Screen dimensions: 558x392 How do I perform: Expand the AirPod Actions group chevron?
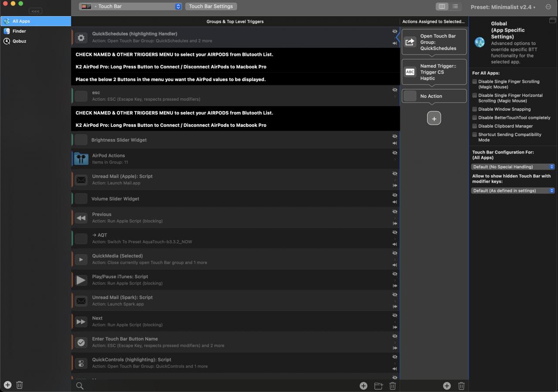[x=395, y=160]
